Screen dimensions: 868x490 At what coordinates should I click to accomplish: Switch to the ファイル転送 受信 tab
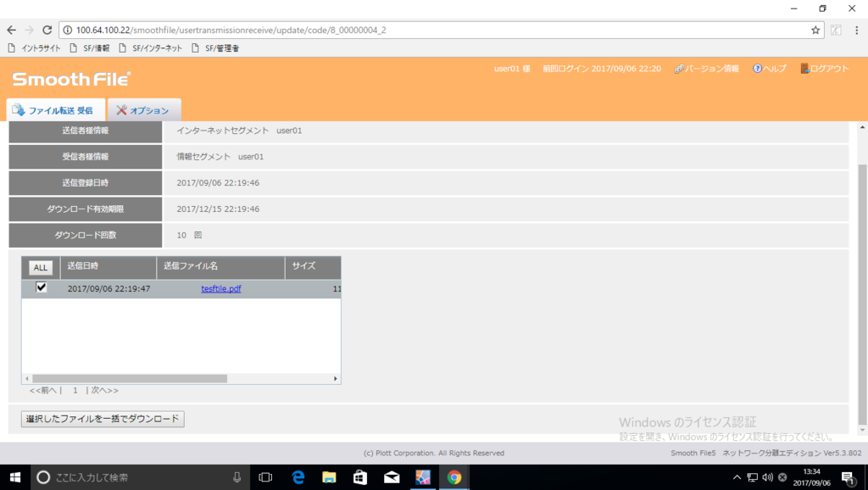(56, 109)
